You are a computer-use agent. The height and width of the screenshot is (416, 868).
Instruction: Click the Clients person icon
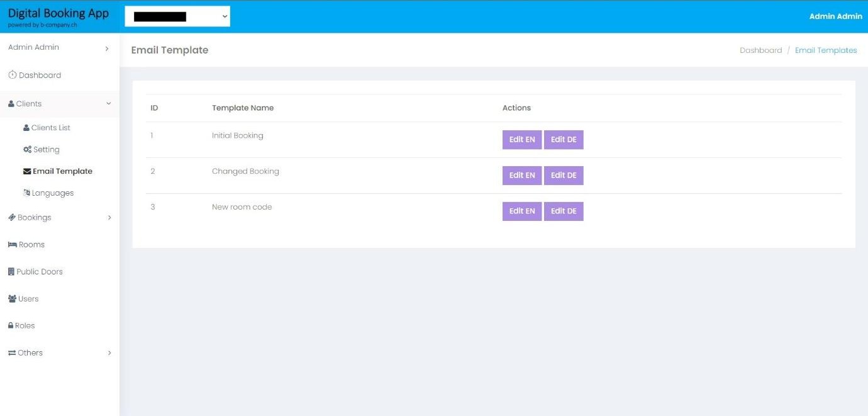coord(11,104)
